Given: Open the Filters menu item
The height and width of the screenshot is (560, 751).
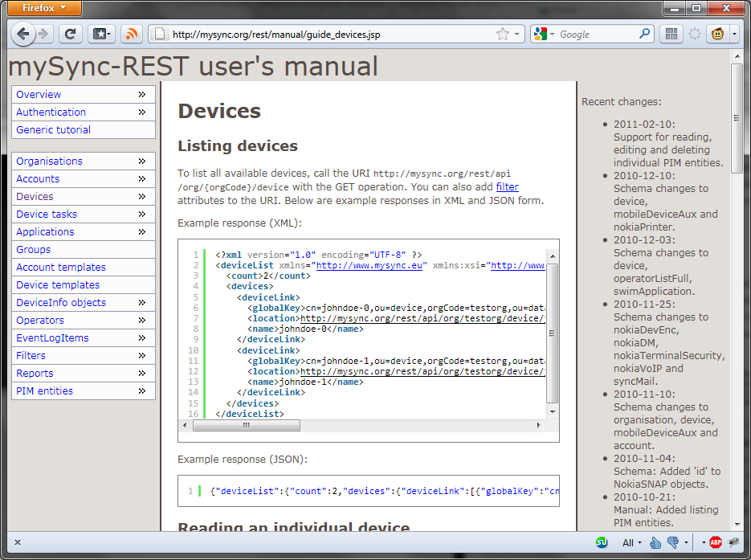Looking at the screenshot, I should (84, 356).
